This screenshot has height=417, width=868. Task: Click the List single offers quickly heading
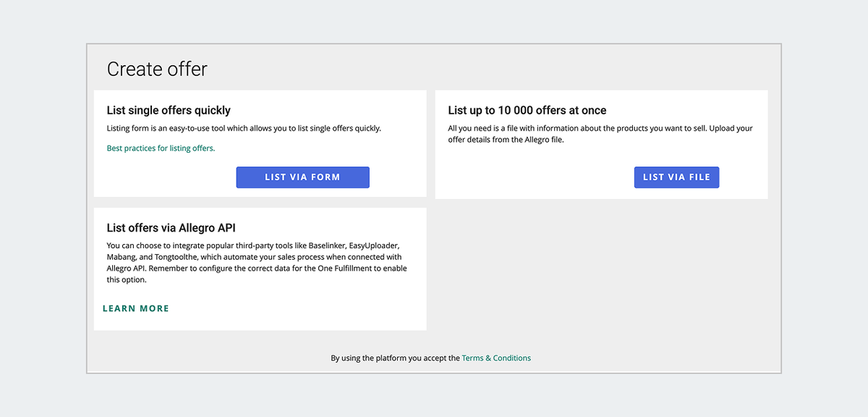tap(168, 109)
